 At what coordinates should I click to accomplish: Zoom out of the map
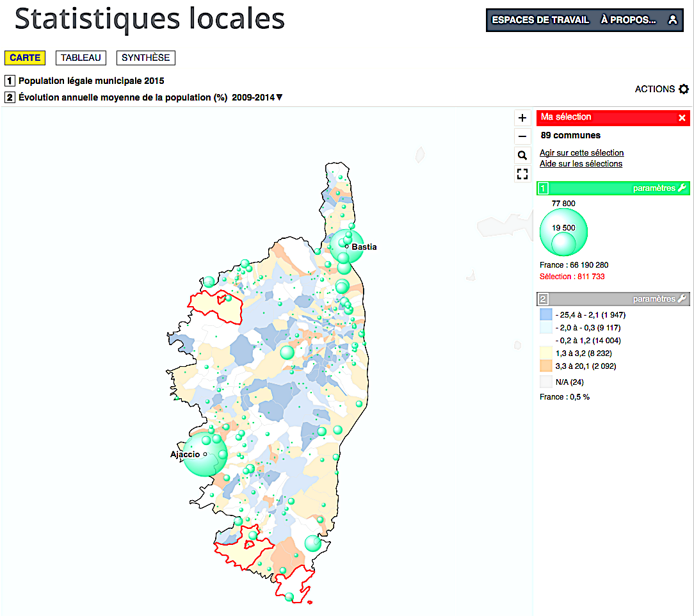[522, 136]
